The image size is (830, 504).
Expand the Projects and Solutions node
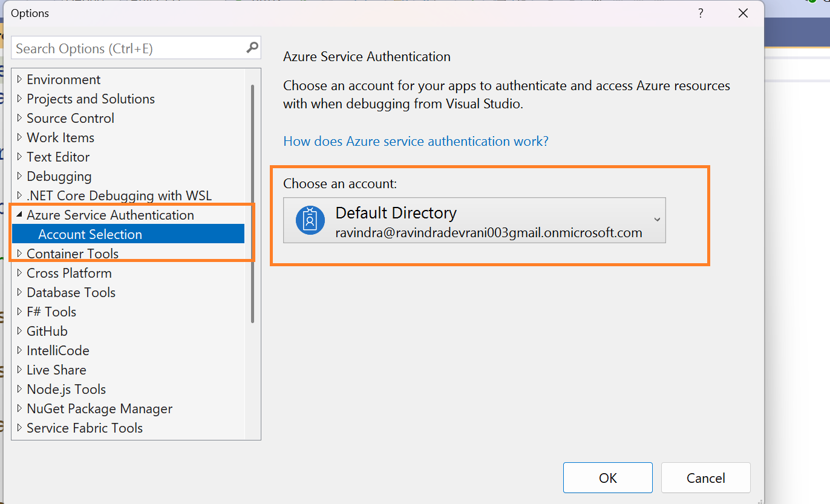pyautogui.click(x=20, y=99)
